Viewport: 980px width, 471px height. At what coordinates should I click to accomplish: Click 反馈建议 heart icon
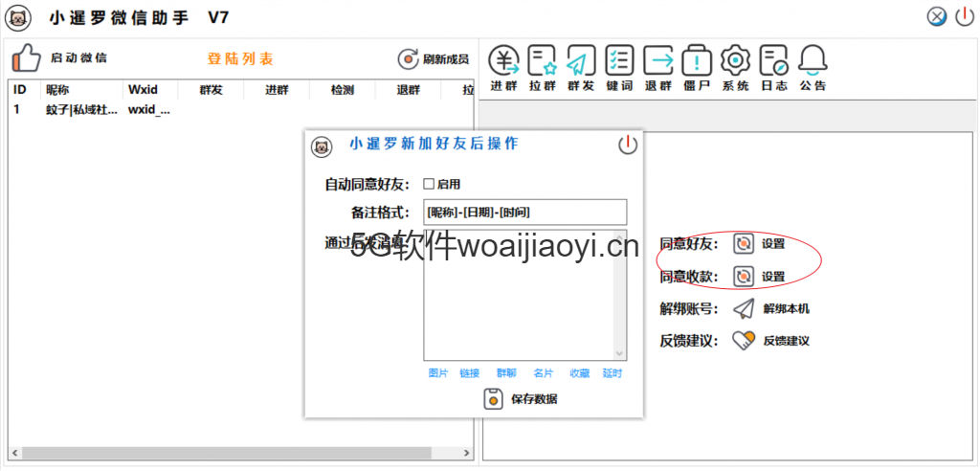click(744, 341)
